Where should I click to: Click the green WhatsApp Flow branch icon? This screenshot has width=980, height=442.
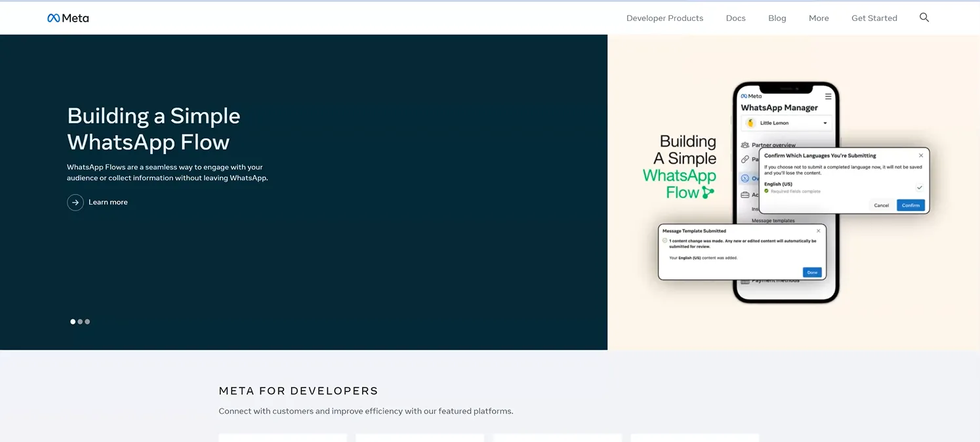pyautogui.click(x=707, y=193)
